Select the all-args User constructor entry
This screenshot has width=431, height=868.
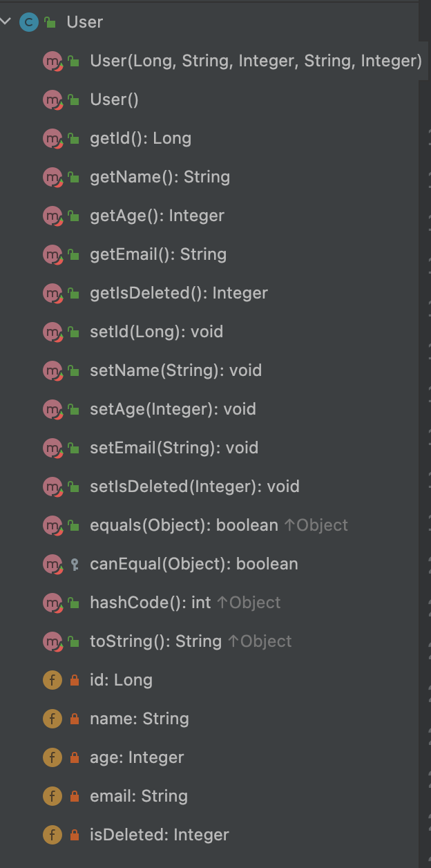256,61
